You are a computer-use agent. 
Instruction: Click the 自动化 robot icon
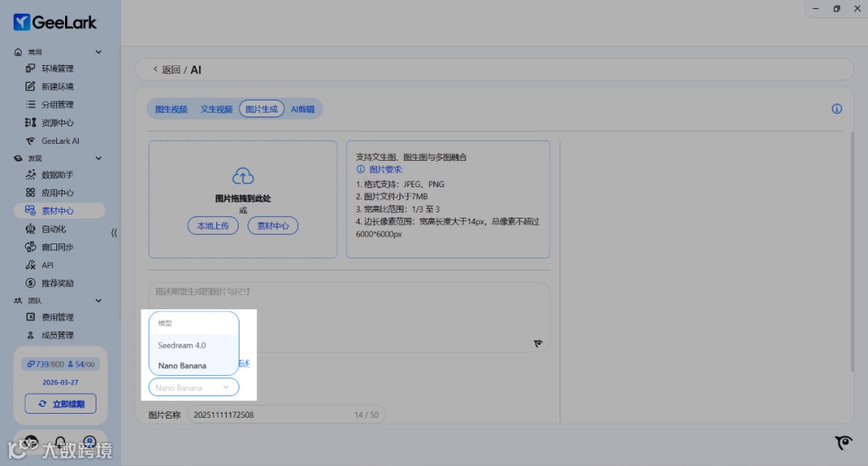(x=31, y=228)
